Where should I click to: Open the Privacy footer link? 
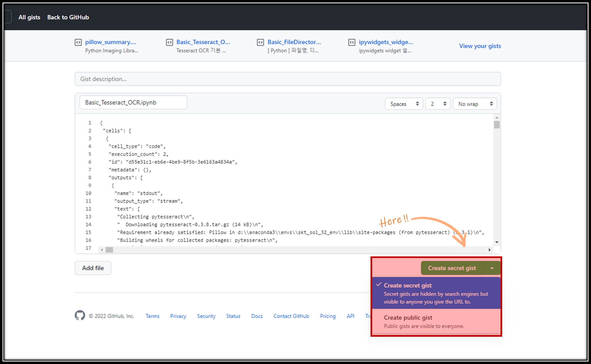click(178, 316)
